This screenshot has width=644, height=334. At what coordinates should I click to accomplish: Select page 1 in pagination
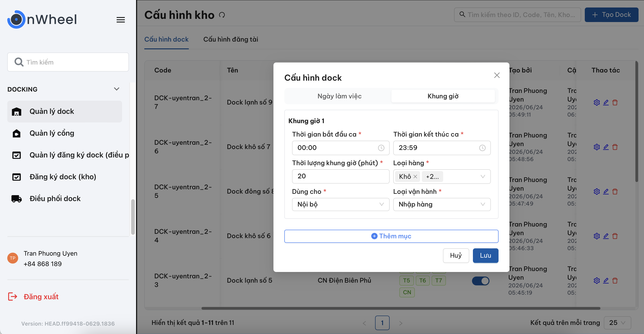click(x=382, y=323)
